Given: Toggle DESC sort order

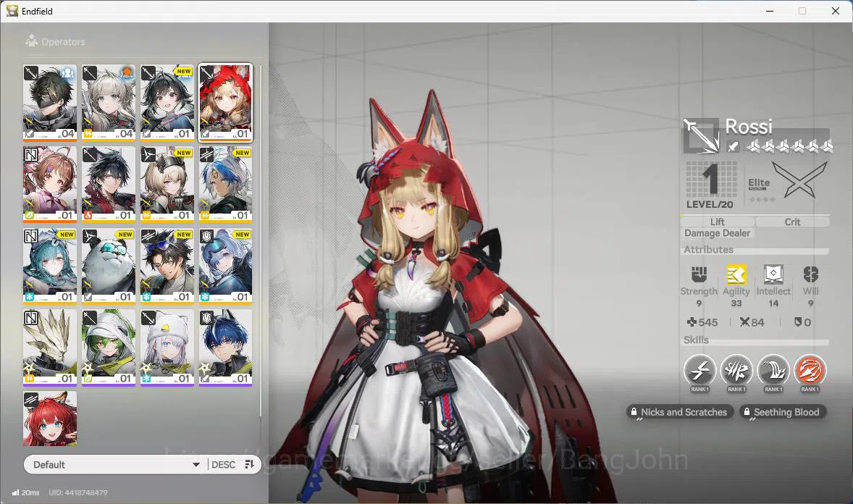Looking at the screenshot, I should tap(223, 465).
